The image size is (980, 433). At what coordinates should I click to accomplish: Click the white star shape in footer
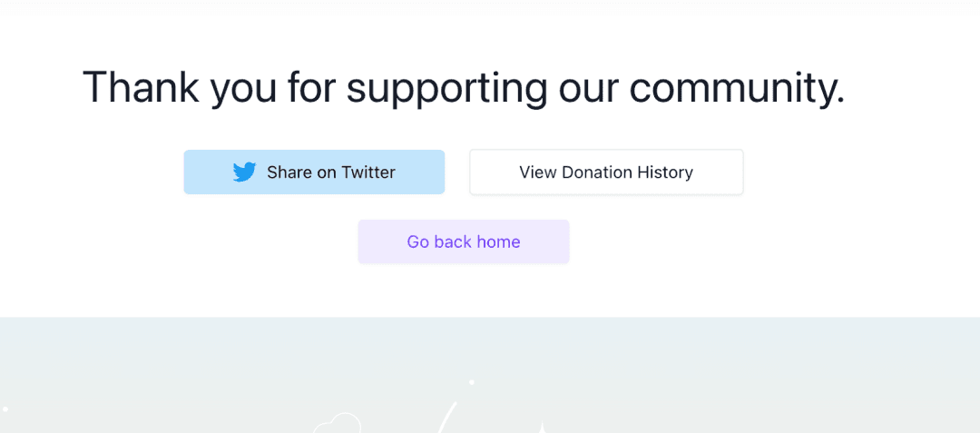[543, 428]
